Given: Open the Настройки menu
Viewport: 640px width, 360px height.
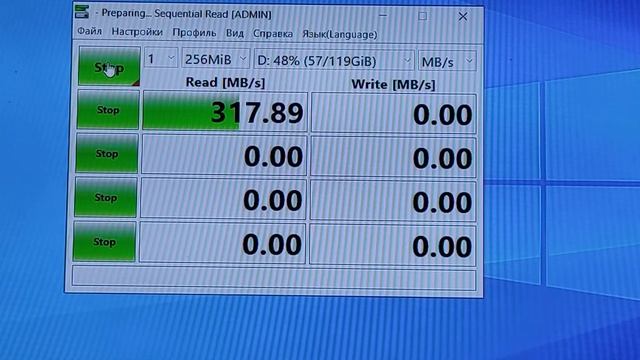Looking at the screenshot, I should point(137,32).
